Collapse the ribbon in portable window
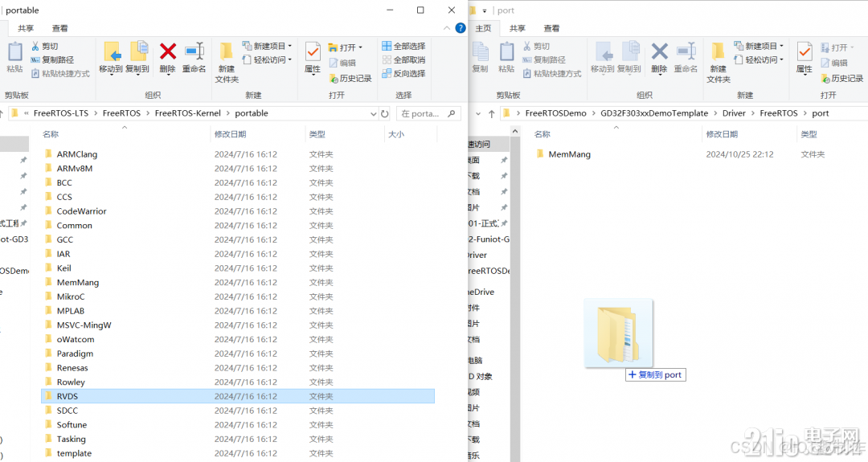 click(x=447, y=27)
